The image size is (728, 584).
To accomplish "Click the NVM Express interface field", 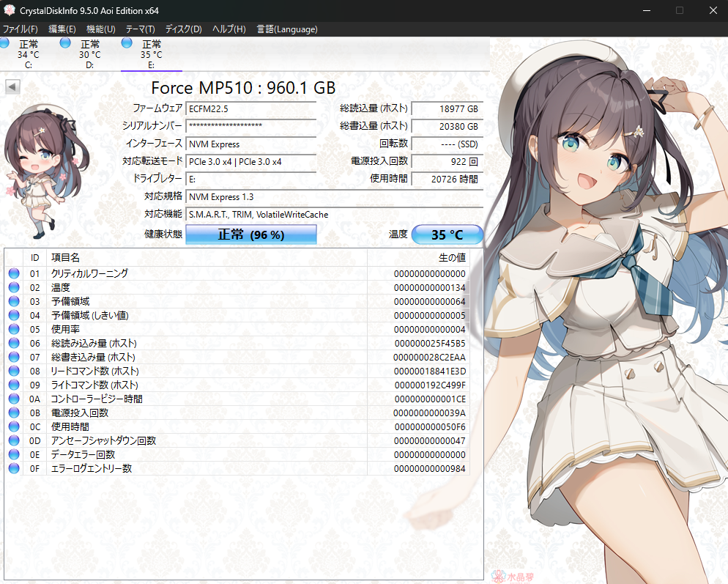I will [250, 144].
